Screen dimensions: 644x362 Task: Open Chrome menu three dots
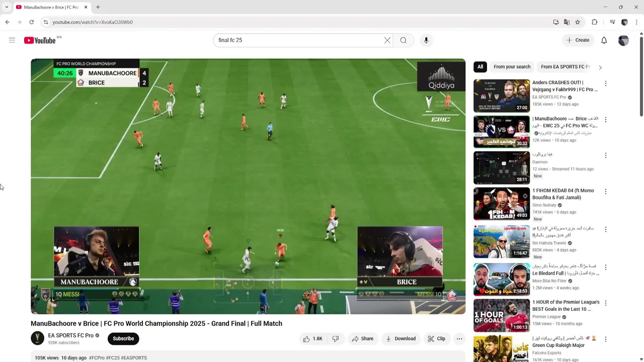click(636, 22)
